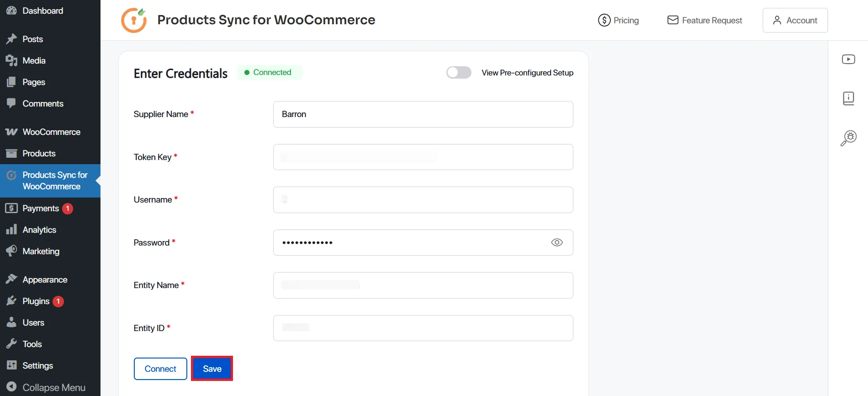Screen dimensions: 868x396
Task: Click the Enter Credentials heading
Action: [x=180, y=73]
